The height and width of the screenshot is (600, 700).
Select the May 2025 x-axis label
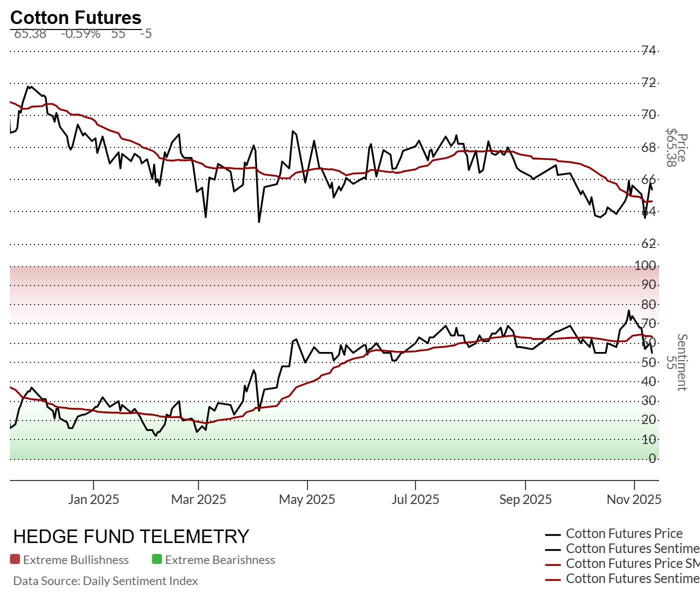click(307, 499)
